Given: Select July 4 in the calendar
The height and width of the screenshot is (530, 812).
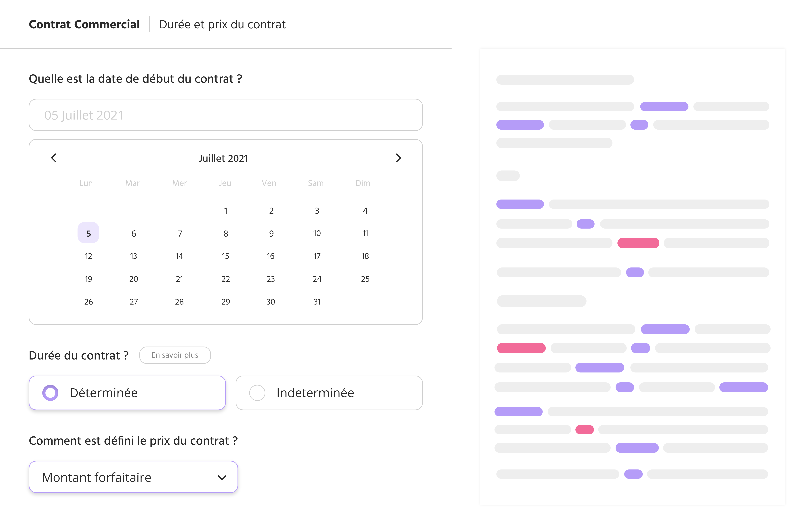Looking at the screenshot, I should coord(365,211).
